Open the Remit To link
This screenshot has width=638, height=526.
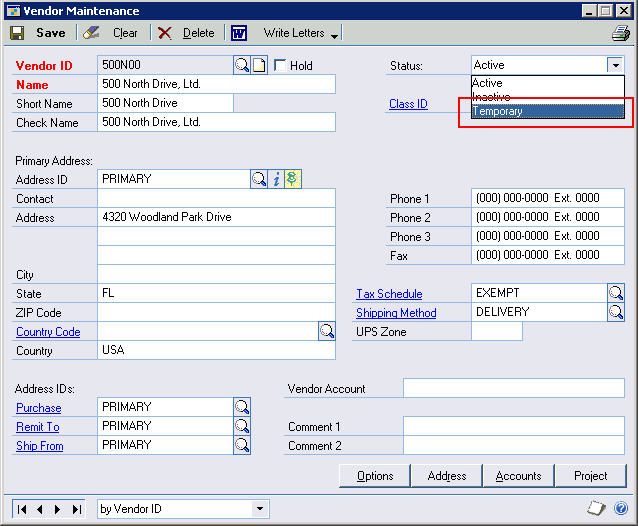coord(37,427)
